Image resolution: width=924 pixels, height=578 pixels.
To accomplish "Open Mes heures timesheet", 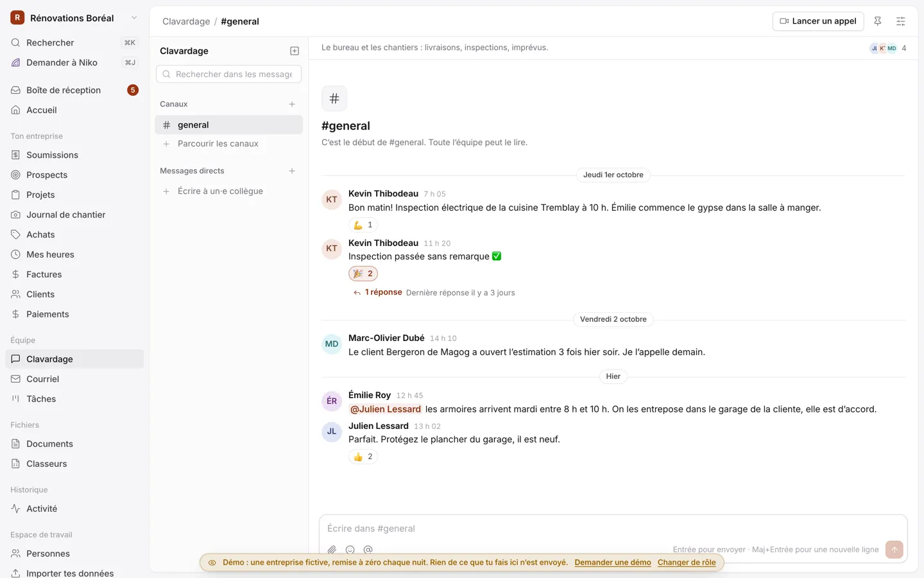I will pos(74,254).
